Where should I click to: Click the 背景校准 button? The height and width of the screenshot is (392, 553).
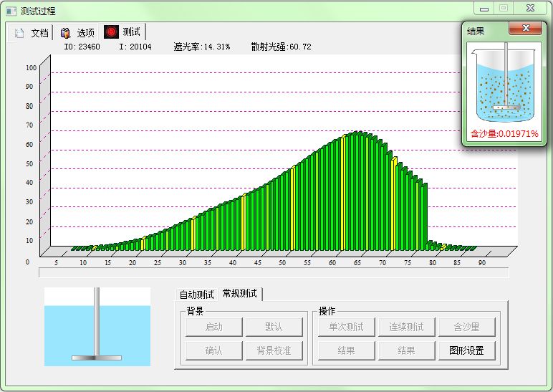click(x=274, y=351)
